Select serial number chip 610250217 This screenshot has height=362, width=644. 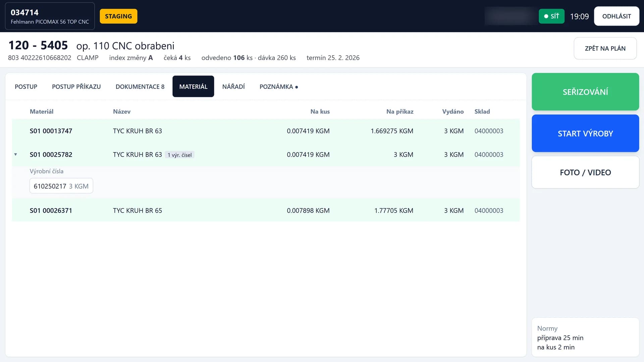tap(61, 186)
